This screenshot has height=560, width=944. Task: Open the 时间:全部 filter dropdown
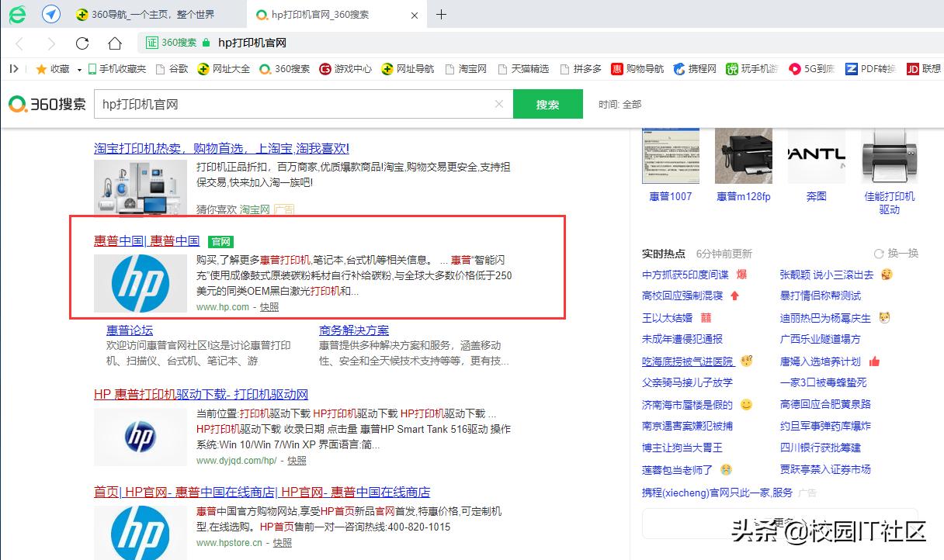pos(619,103)
